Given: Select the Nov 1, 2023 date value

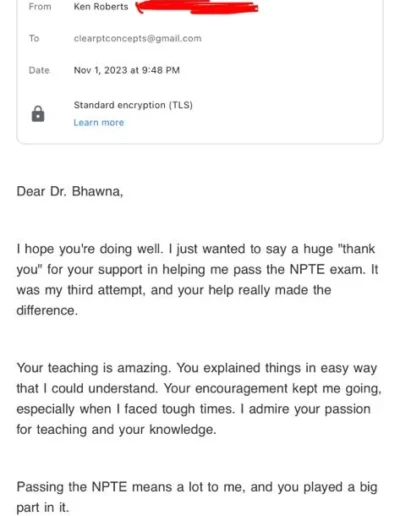Looking at the screenshot, I should coord(127,70).
